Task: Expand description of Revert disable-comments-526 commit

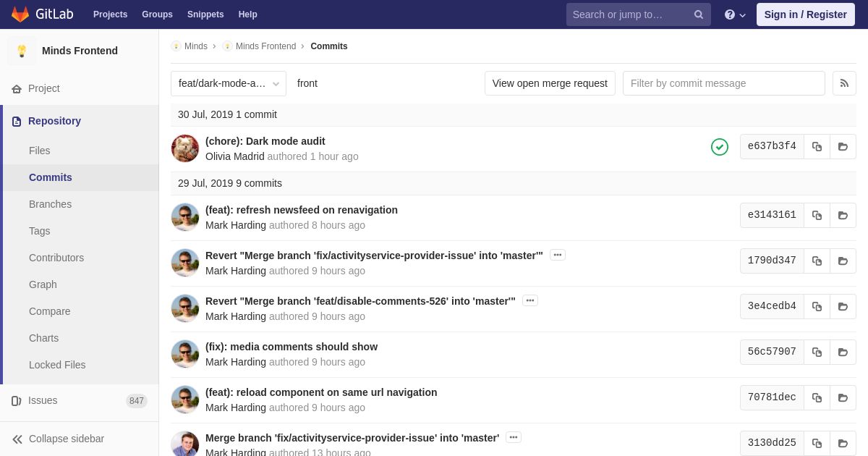Action: [529, 300]
